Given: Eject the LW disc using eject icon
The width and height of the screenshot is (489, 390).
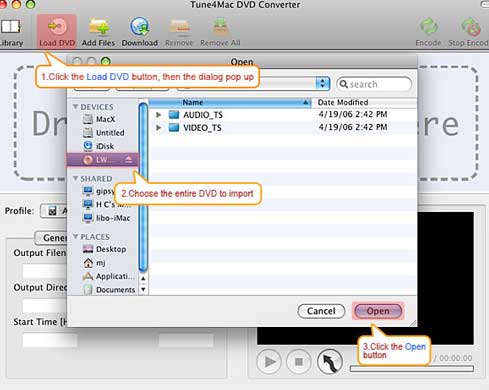Looking at the screenshot, I should (129, 159).
